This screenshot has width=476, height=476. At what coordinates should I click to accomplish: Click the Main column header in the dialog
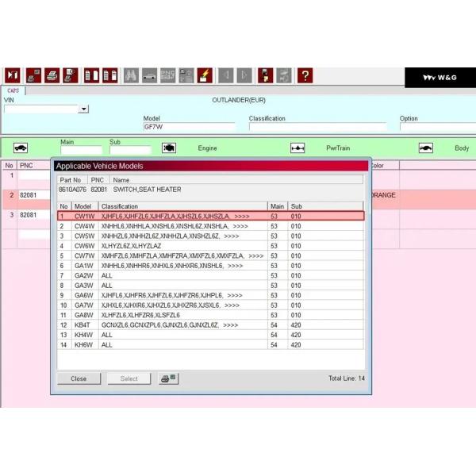pos(278,206)
